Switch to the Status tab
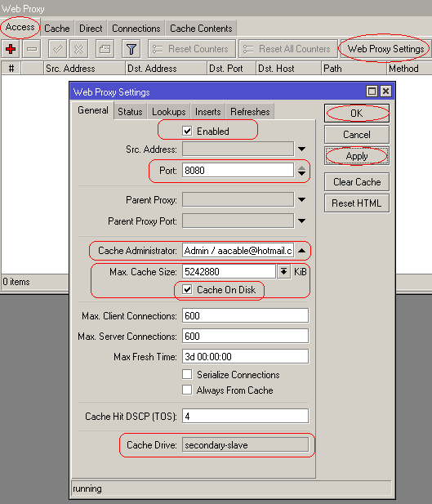This screenshot has width=432, height=504. point(130,112)
